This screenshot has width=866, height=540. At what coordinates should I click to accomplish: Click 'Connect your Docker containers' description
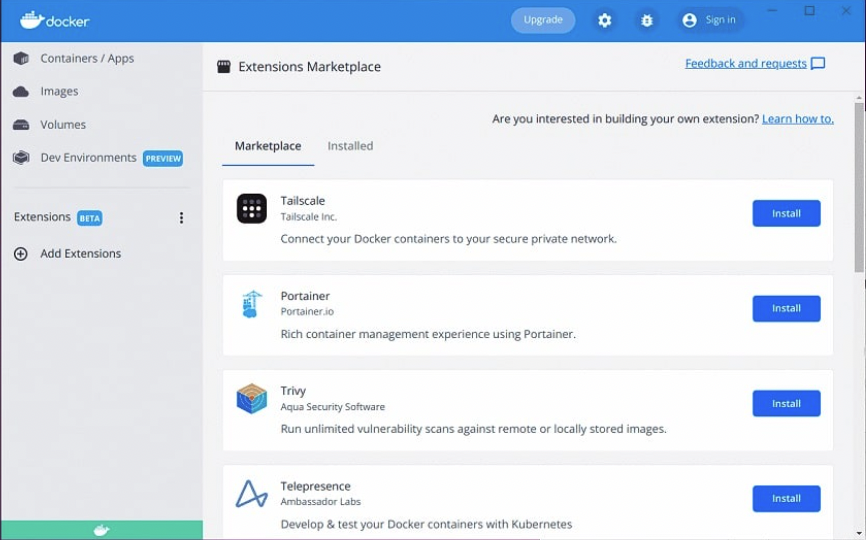click(x=448, y=239)
